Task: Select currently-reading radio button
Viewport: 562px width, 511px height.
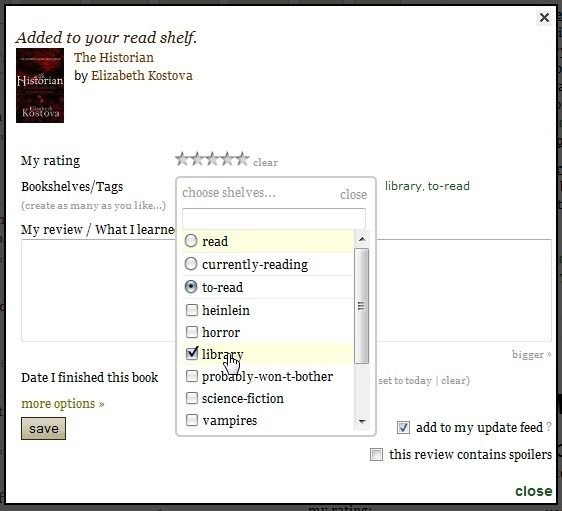Action: [x=191, y=264]
